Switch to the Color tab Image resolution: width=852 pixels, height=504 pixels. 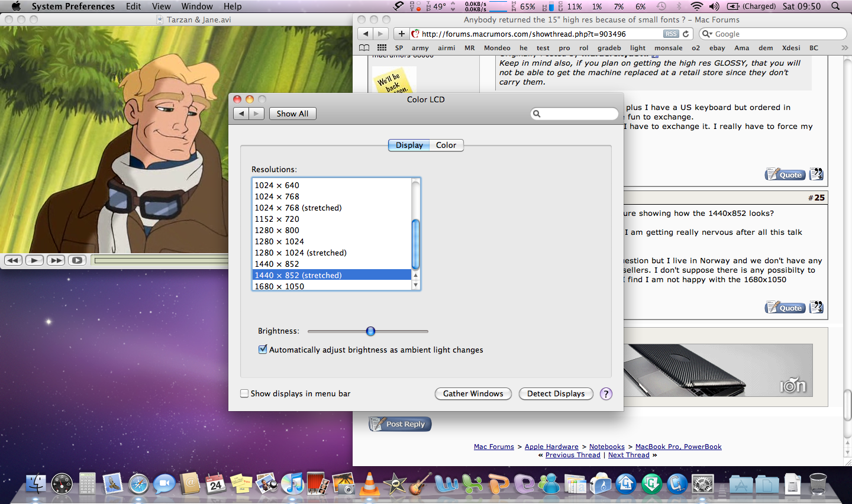[x=446, y=145]
